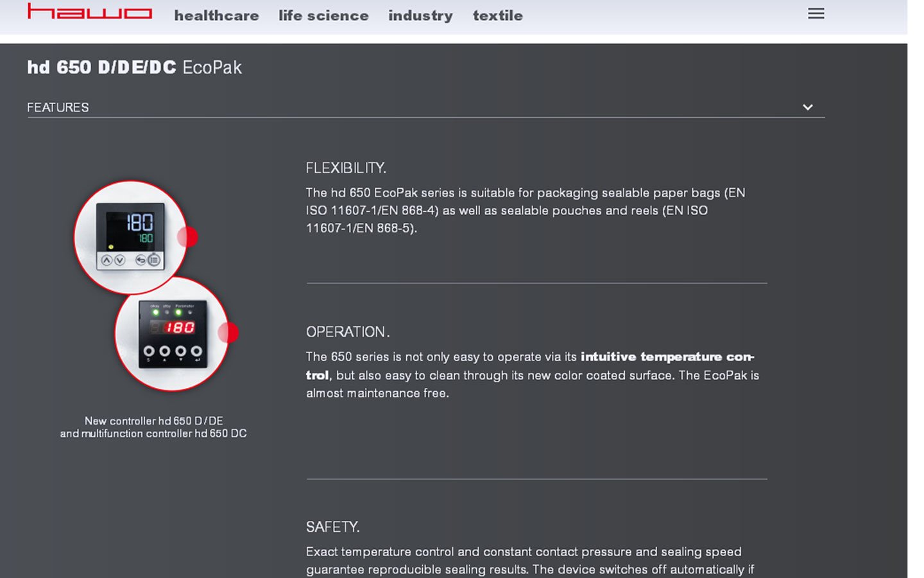The width and height of the screenshot is (924, 578).
Task: Open the hamburger menu icon
Action: tap(816, 13)
